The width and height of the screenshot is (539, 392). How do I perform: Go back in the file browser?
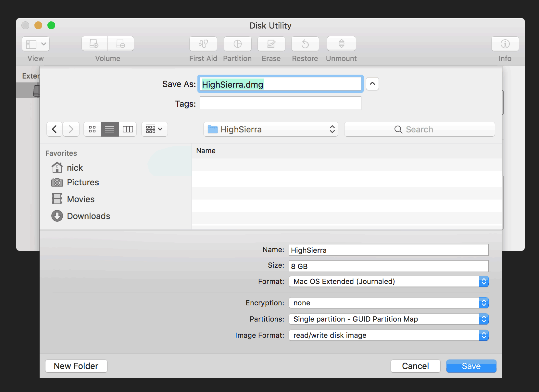click(x=55, y=129)
